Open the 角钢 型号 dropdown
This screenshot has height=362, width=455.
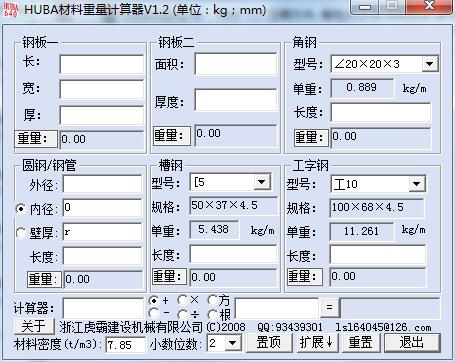pyautogui.click(x=429, y=64)
